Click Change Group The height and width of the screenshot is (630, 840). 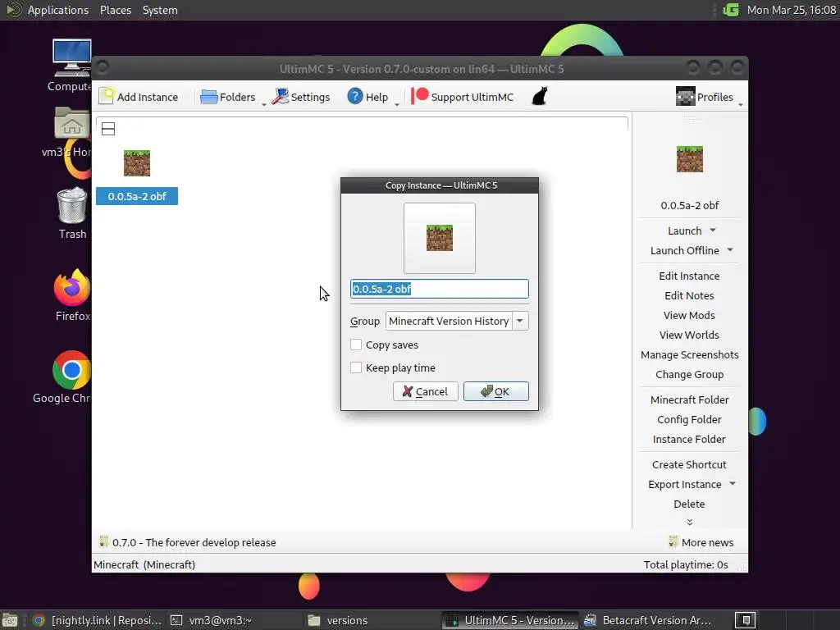click(689, 375)
